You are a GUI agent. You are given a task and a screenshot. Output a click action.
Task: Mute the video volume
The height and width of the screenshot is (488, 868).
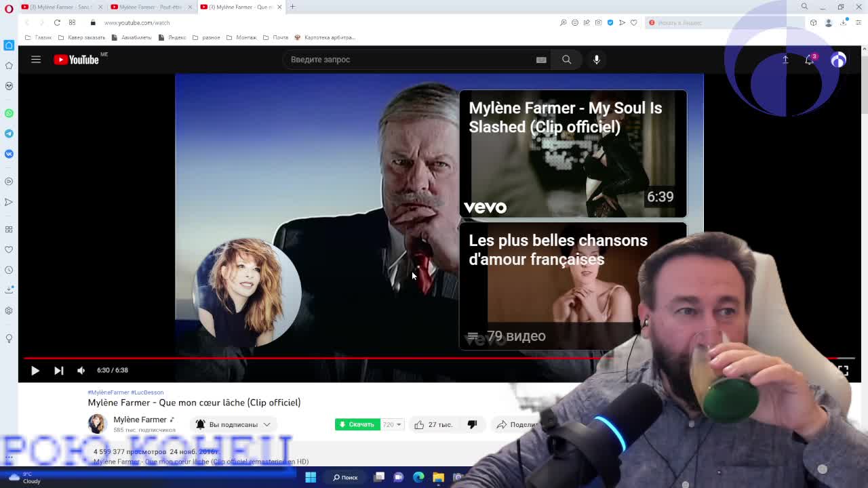pyautogui.click(x=81, y=370)
